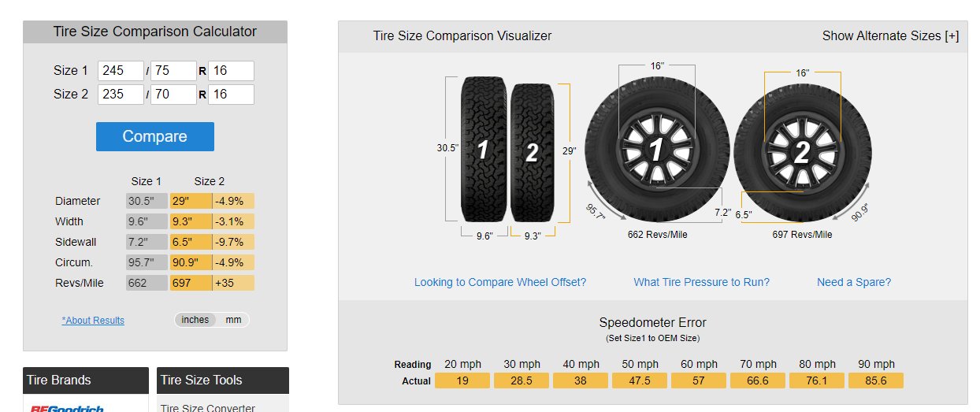Image resolution: width=980 pixels, height=412 pixels.
Task: Switch units to mm
Action: (x=233, y=320)
